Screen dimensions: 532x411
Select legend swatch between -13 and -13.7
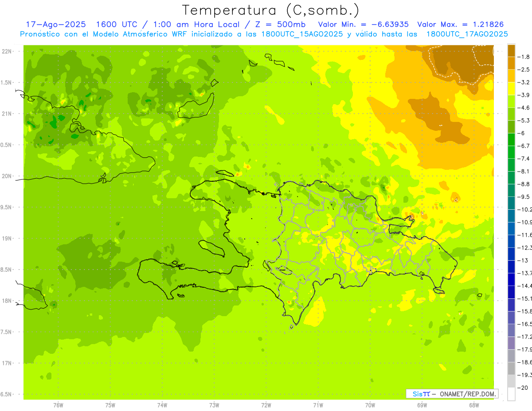click(x=511, y=266)
